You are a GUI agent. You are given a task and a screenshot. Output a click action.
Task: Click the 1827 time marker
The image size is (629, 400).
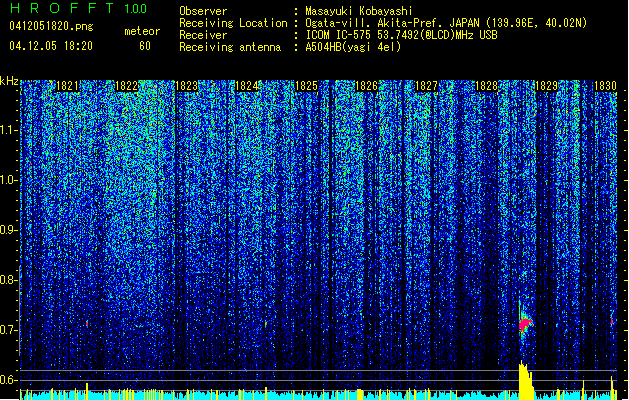pos(426,86)
